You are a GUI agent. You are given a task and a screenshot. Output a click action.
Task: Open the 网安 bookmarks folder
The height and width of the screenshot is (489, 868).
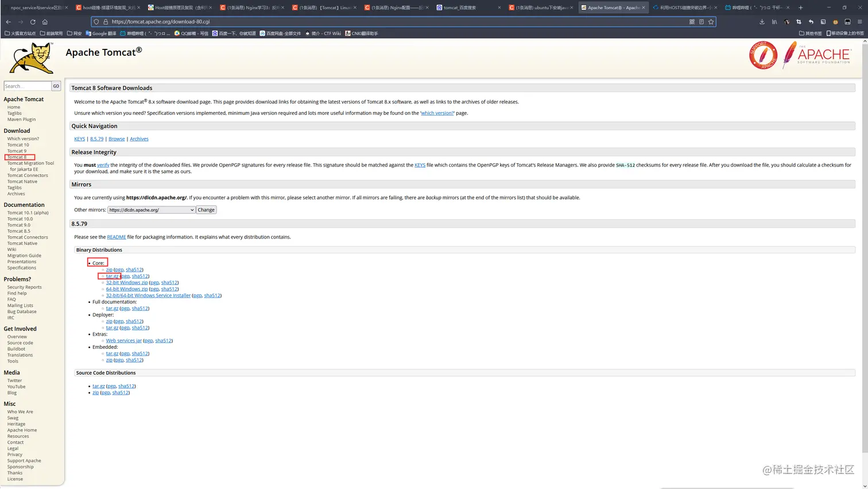tap(74, 33)
